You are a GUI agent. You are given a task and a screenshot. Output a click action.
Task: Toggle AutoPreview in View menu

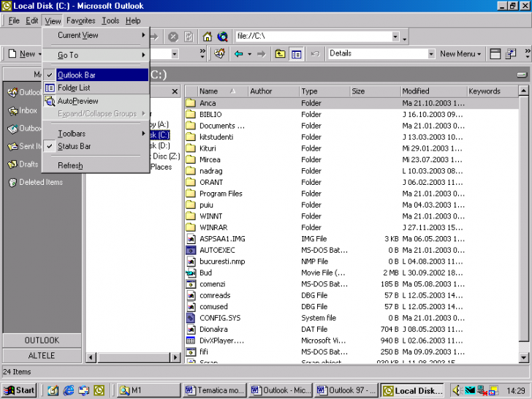tap(96, 101)
